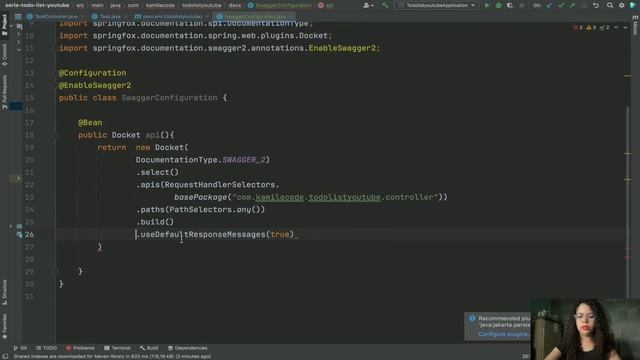Open the Project tool window sidebar

coord(4,24)
